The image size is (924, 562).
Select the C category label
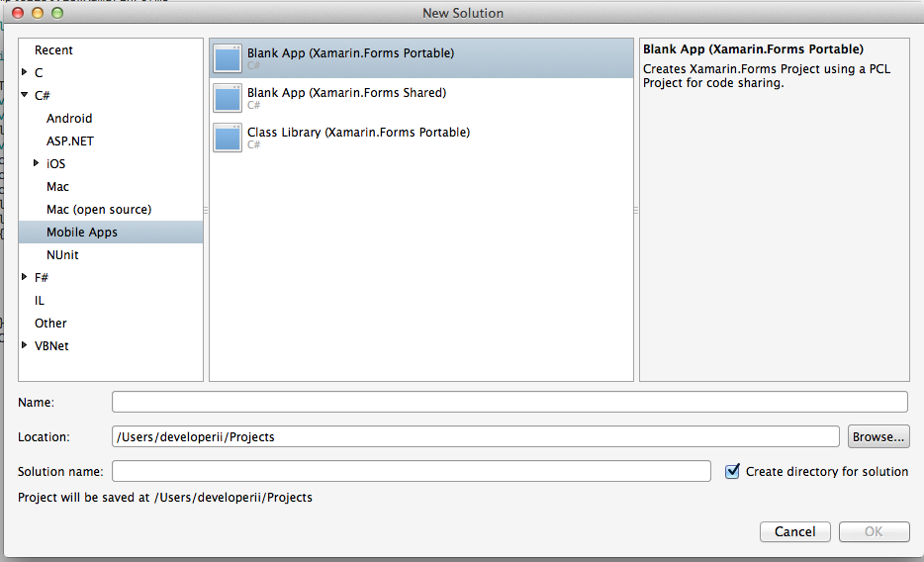tap(39, 73)
